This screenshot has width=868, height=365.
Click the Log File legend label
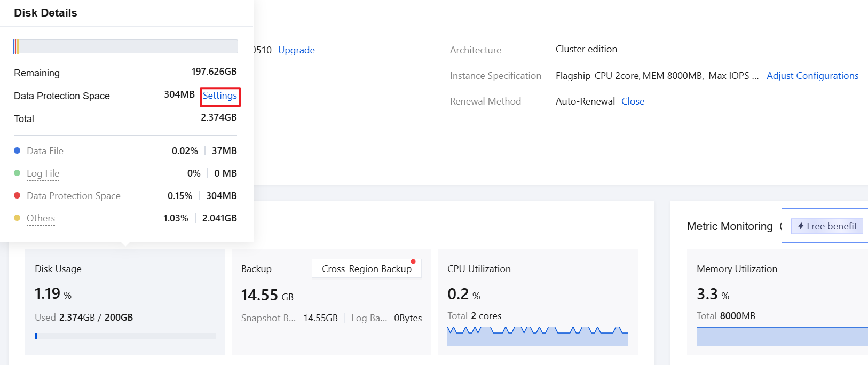tap(43, 173)
